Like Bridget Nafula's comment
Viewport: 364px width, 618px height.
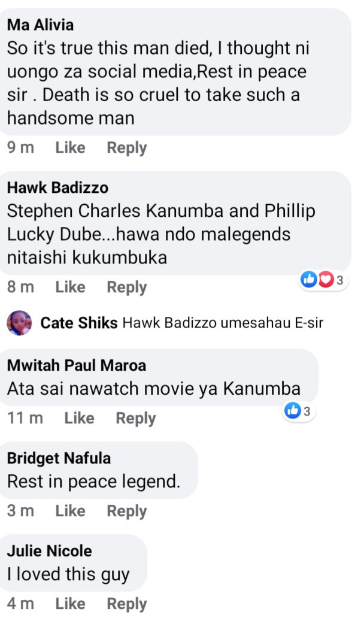coord(70,511)
